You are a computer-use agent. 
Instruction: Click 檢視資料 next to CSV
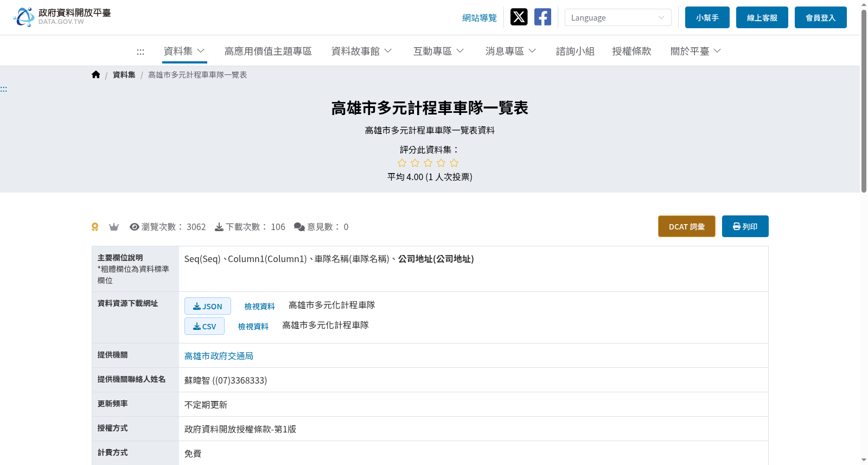coord(253,327)
